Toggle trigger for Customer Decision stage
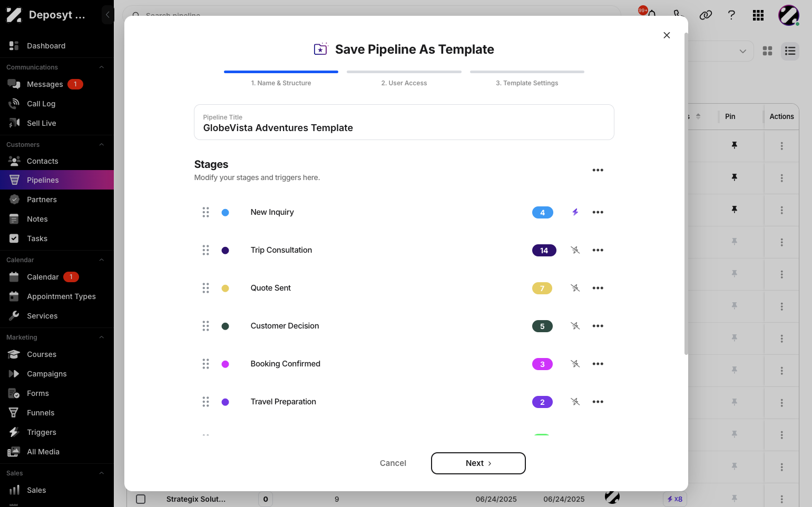 (x=575, y=326)
